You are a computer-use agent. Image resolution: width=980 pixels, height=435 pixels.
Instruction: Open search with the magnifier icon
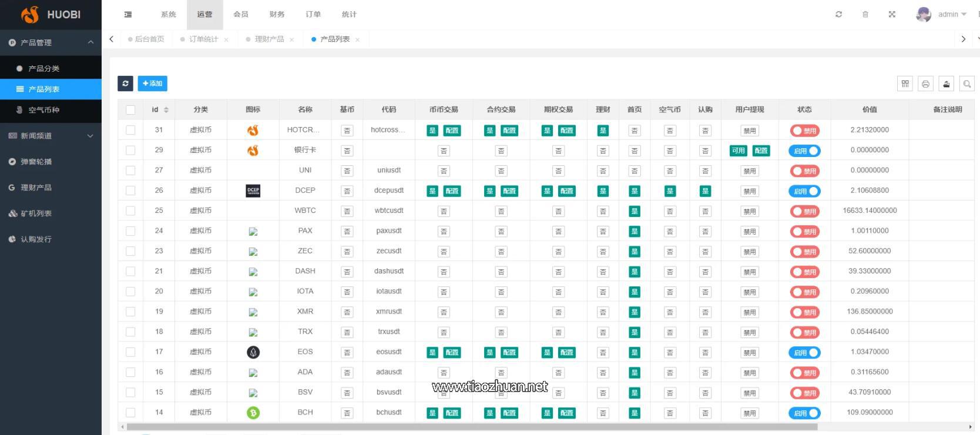(966, 84)
